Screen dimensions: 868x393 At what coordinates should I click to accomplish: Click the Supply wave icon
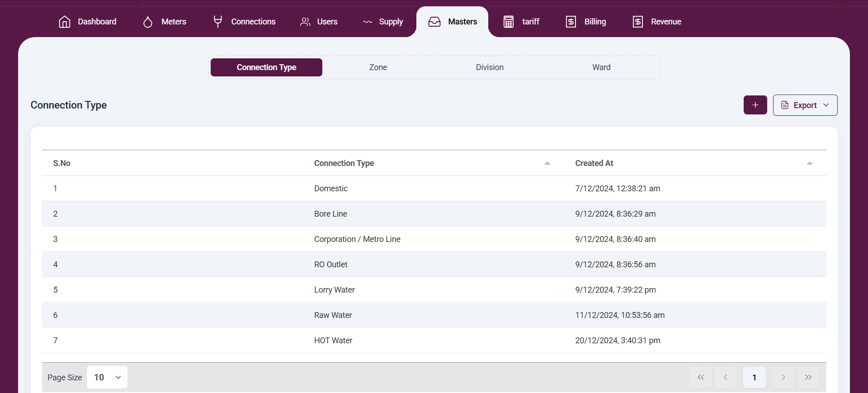(368, 22)
